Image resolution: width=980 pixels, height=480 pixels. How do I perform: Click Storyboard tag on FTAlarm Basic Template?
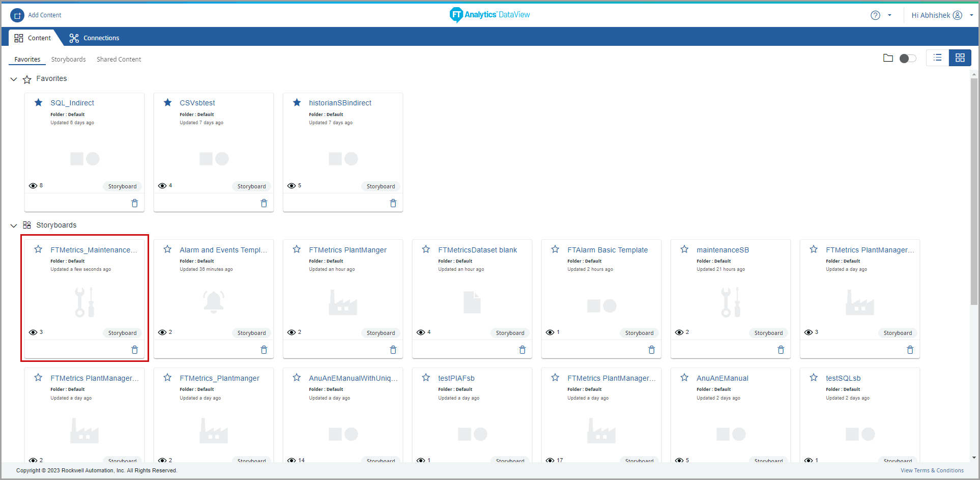pos(639,333)
